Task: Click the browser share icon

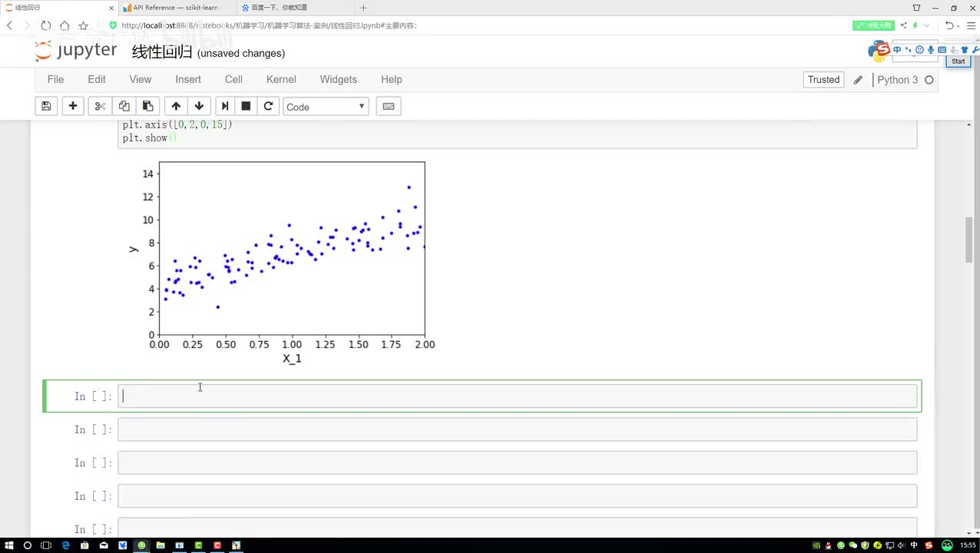Action: coord(903,25)
